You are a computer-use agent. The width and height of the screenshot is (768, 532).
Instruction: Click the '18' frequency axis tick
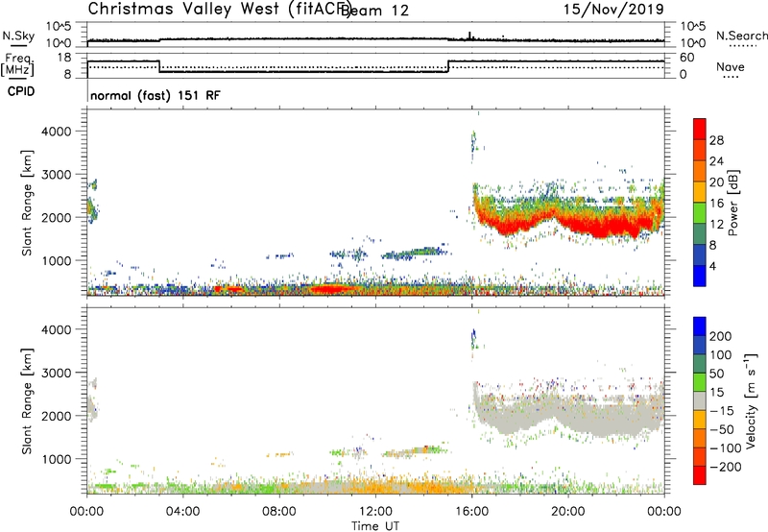click(64, 58)
